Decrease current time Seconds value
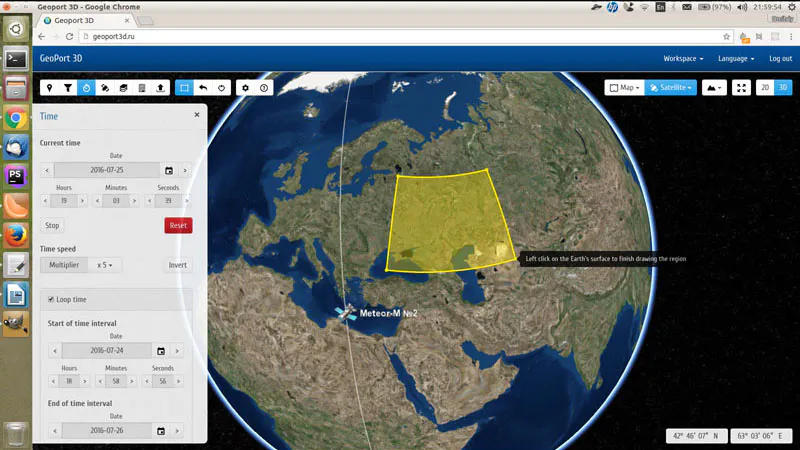This screenshot has height=450, width=800. [149, 201]
